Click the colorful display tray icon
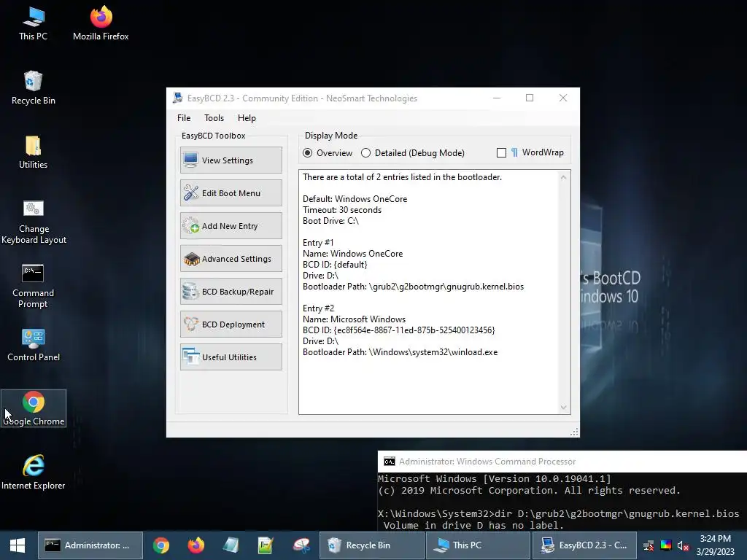 coord(666,545)
